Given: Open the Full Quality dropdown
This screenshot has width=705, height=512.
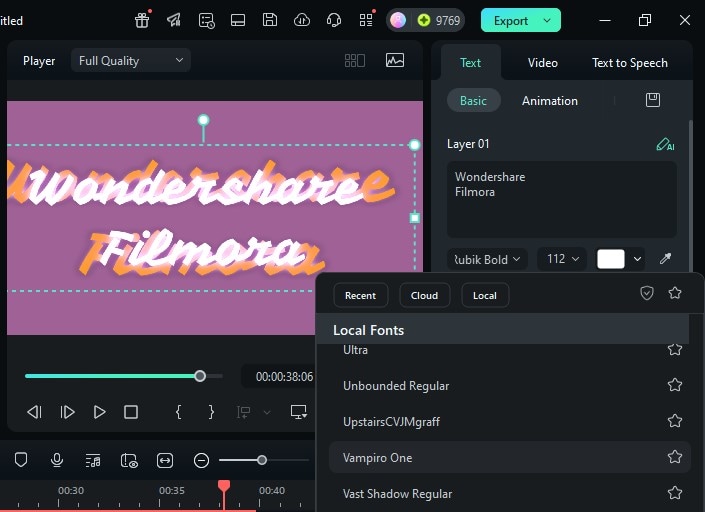Looking at the screenshot, I should (x=131, y=60).
